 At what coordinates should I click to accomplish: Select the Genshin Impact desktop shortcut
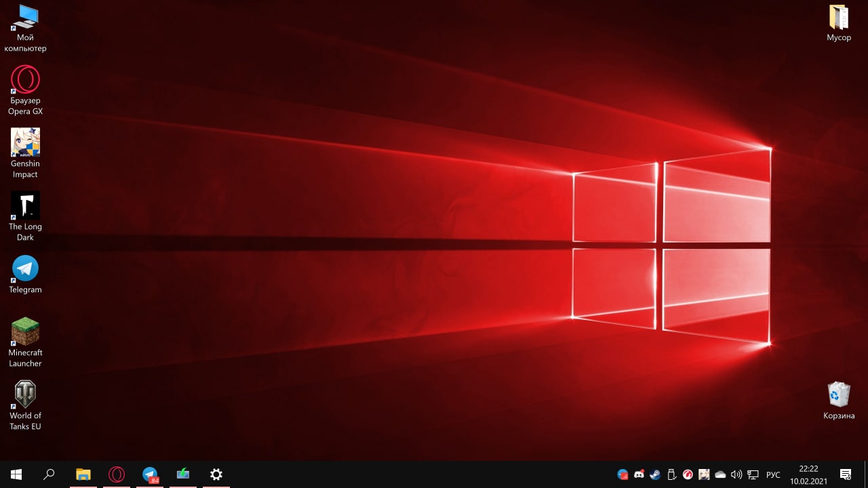(x=25, y=154)
